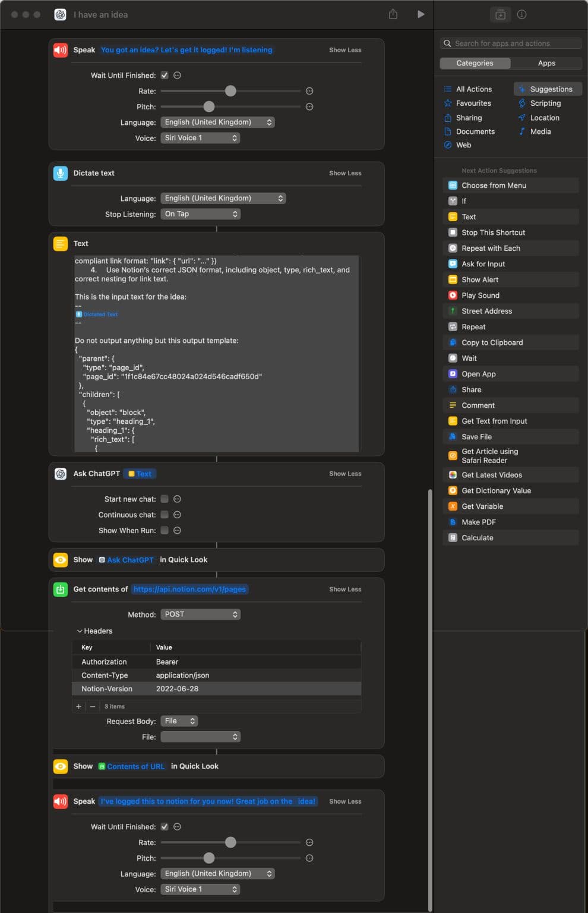Switch to the Apps tab
Screen dimensions: 588x913
[x=546, y=63]
